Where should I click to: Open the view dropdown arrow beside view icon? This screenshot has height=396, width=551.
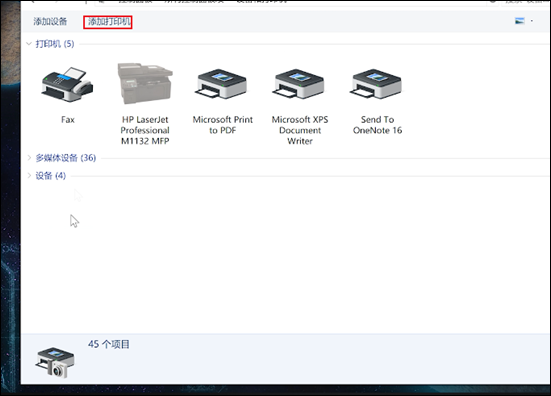pos(532,21)
